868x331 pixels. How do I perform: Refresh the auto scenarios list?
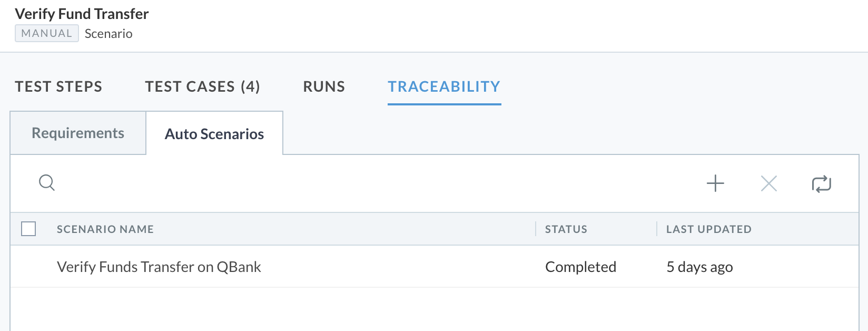[x=821, y=184]
